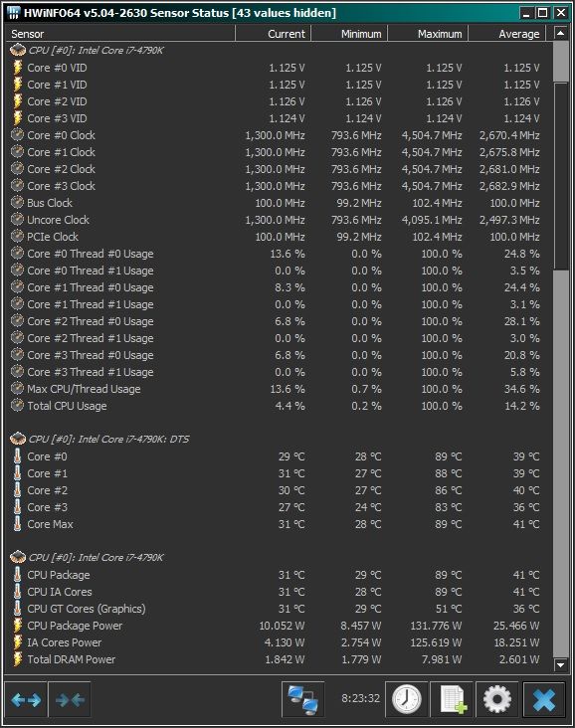Click the CPU chip icon of DTS group
The image size is (575, 728).
[x=18, y=439]
